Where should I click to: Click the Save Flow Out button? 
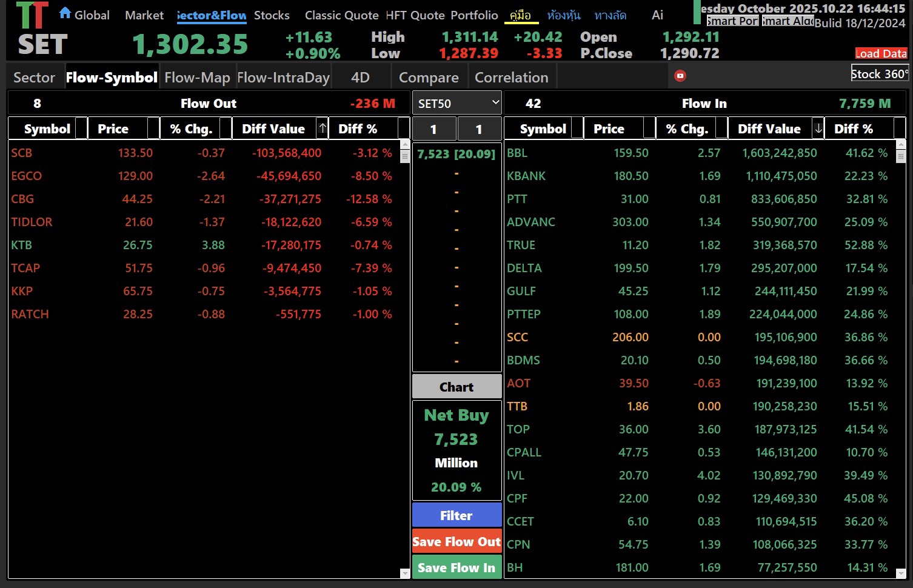click(456, 542)
